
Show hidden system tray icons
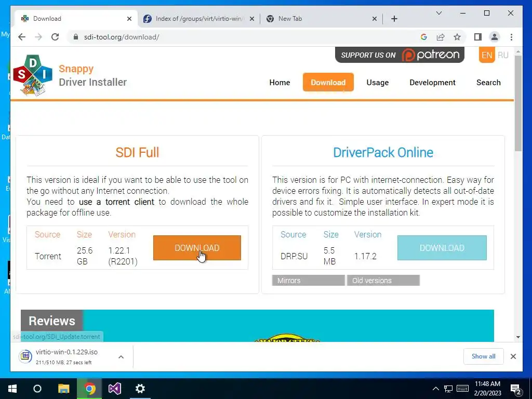tap(436, 389)
